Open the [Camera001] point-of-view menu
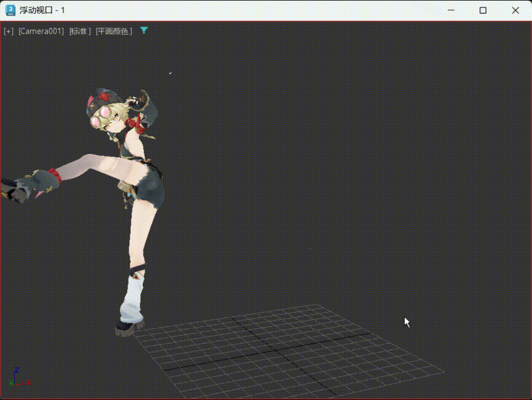This screenshot has width=532, height=400. pos(41,31)
